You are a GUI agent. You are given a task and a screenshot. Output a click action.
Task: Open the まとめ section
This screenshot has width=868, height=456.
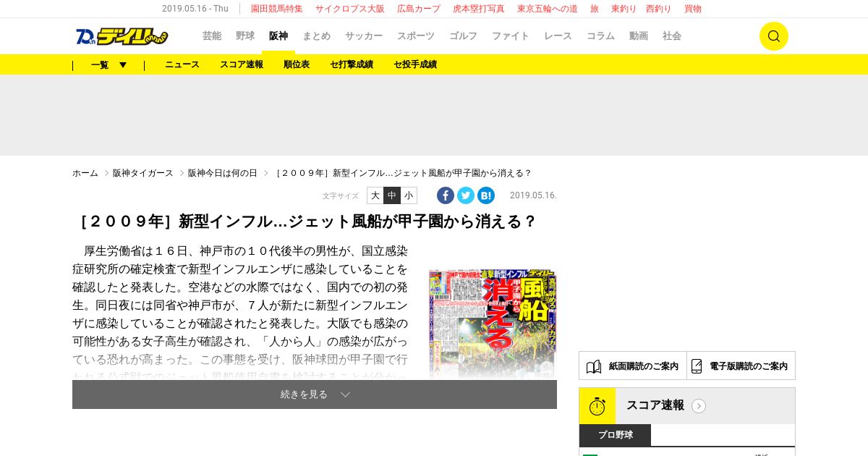(316, 35)
